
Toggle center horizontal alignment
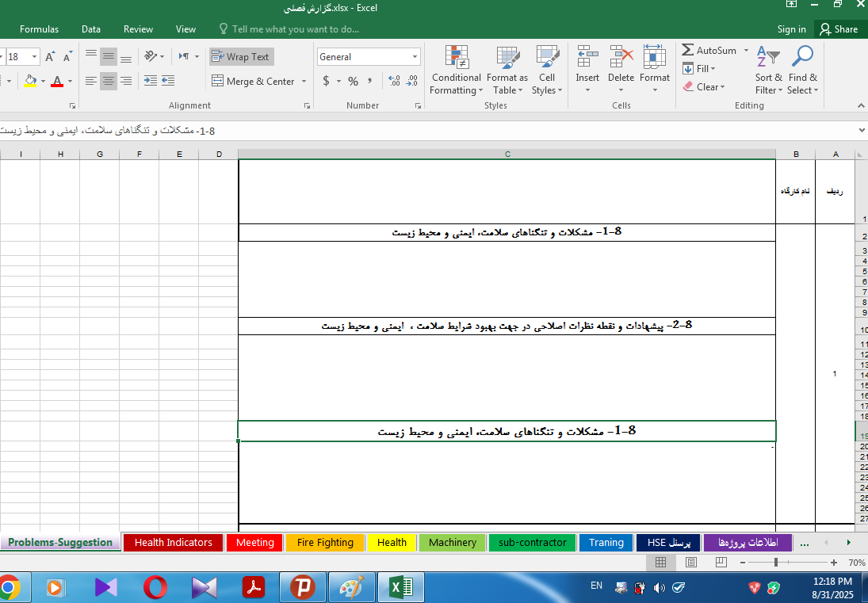coord(109,81)
